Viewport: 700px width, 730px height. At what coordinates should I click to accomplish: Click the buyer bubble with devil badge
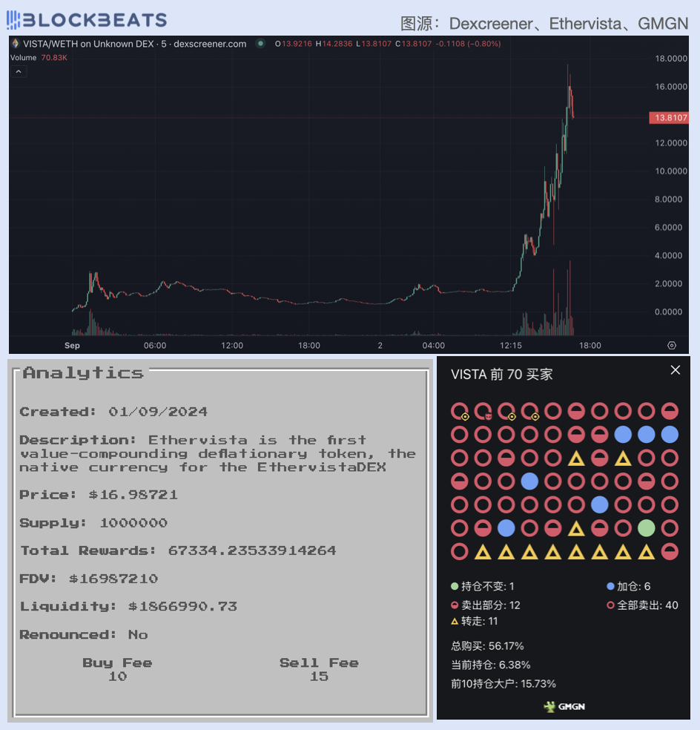[483, 410]
